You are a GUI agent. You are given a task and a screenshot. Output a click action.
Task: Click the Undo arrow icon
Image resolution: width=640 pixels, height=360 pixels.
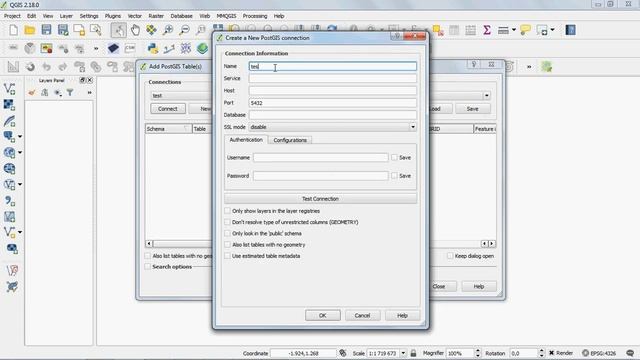tap(46, 67)
